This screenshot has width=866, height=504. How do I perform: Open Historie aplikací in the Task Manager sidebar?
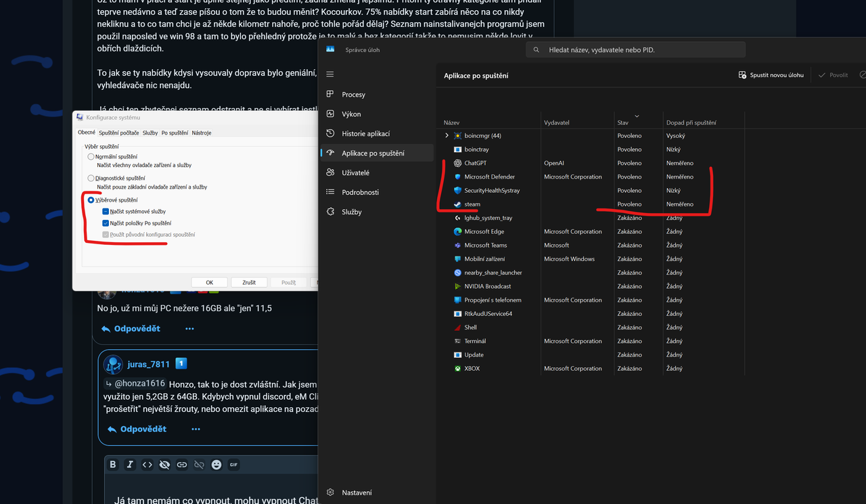[x=376, y=134]
